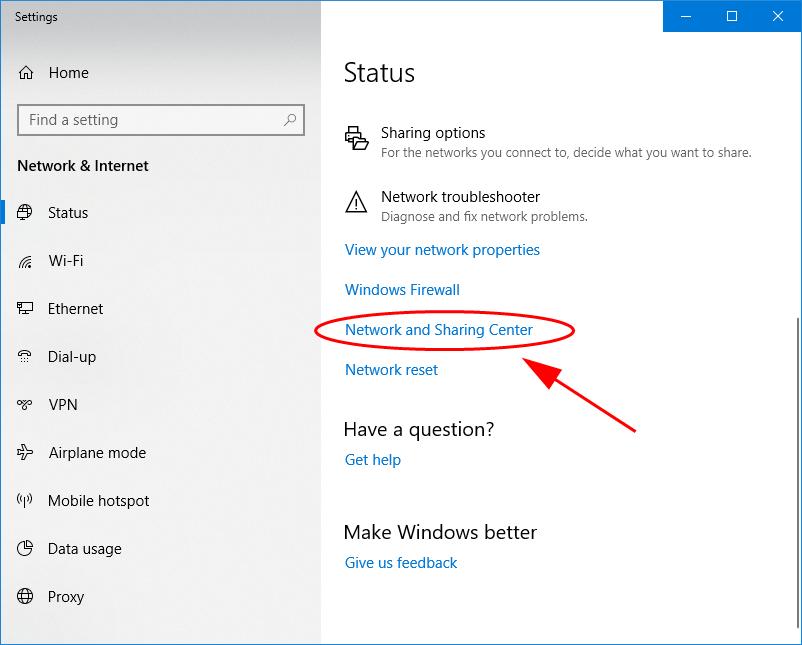
Task: Click the Network reset link
Action: [391, 370]
